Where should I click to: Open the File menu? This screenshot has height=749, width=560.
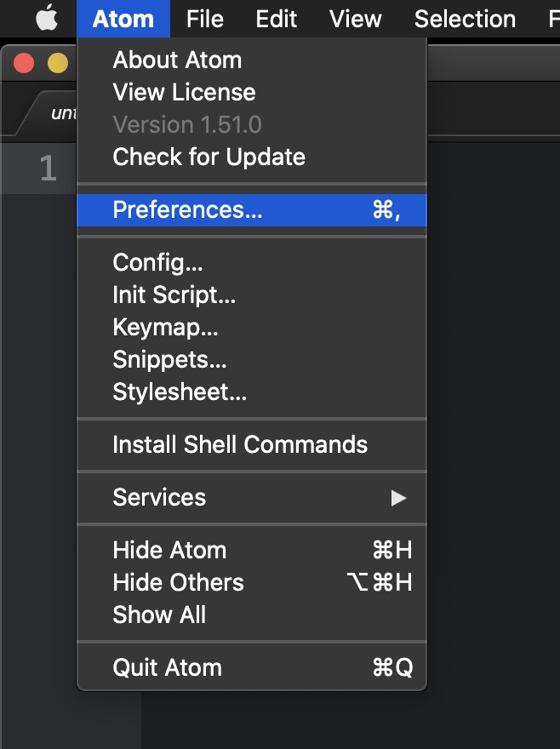coord(204,19)
